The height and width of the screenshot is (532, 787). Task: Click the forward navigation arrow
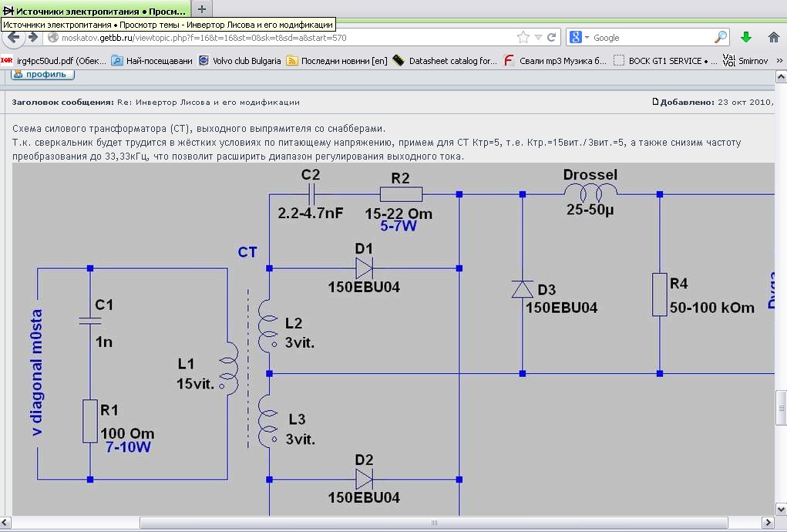coord(36,37)
